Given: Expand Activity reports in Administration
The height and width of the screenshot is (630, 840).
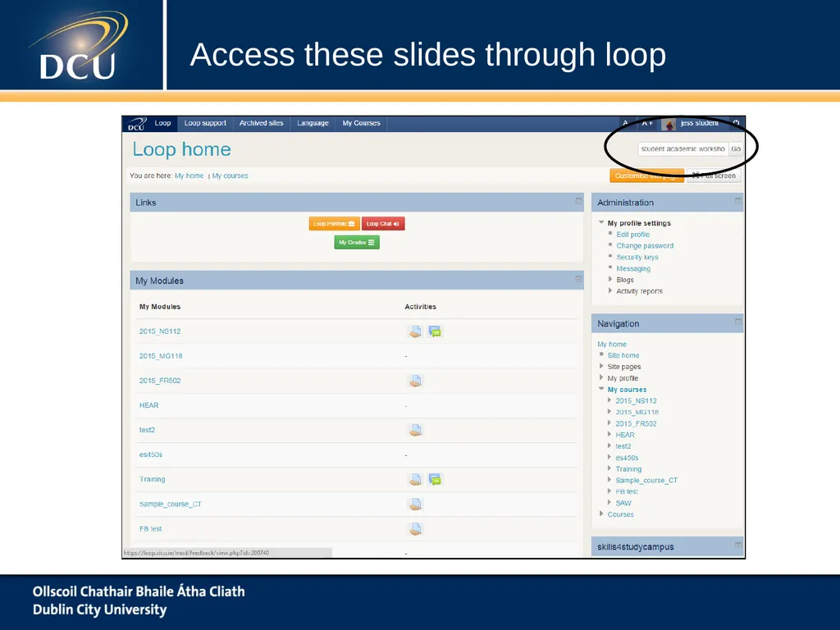Looking at the screenshot, I should pos(610,290).
